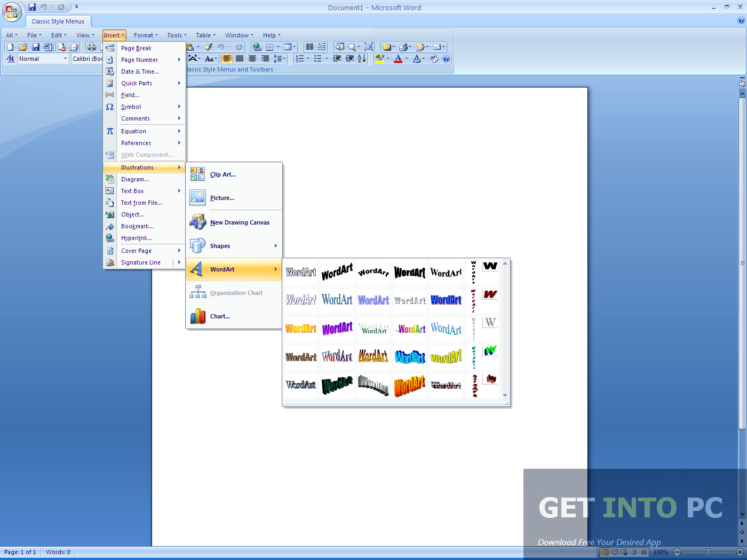This screenshot has width=747, height=560.
Task: Click Words: 0 in status bar
Action: point(58,552)
